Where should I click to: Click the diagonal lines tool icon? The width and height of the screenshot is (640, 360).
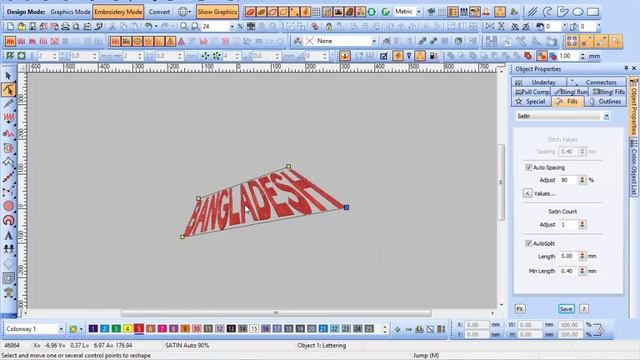pyautogui.click(x=532, y=12)
